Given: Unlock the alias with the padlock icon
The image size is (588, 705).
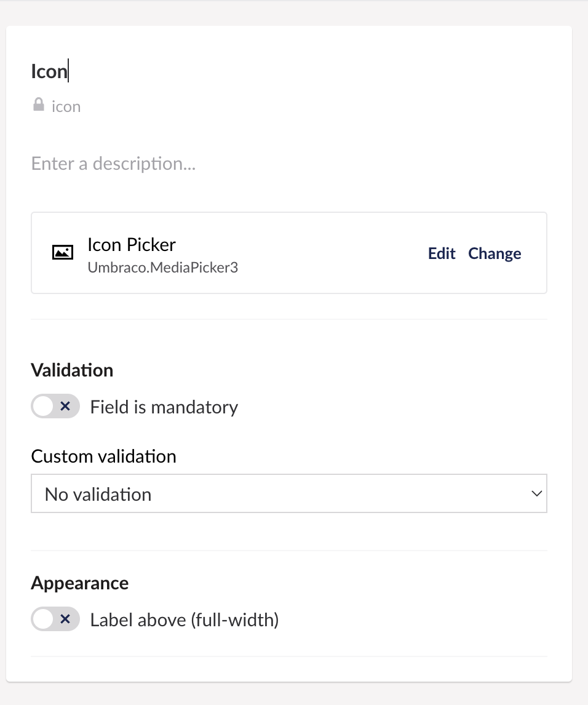Looking at the screenshot, I should (39, 105).
